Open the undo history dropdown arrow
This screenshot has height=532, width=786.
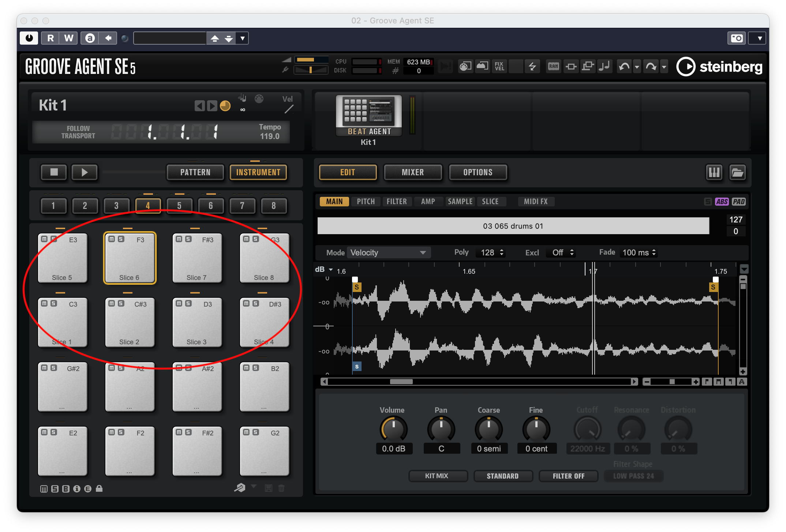[637, 67]
